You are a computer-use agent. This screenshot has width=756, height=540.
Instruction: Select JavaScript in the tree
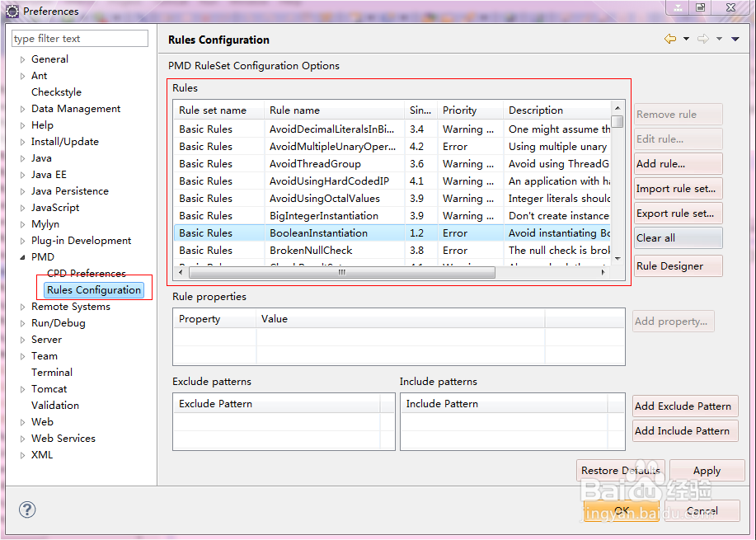point(55,208)
